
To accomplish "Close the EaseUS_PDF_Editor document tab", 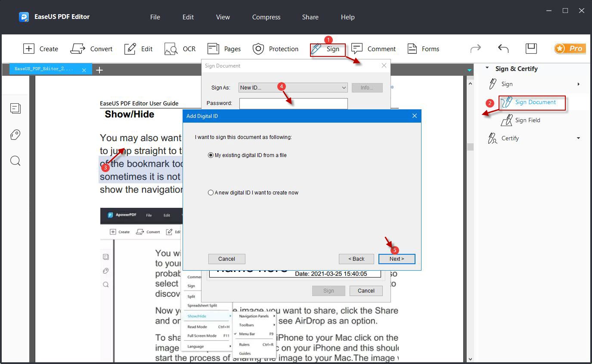I will coord(84,70).
